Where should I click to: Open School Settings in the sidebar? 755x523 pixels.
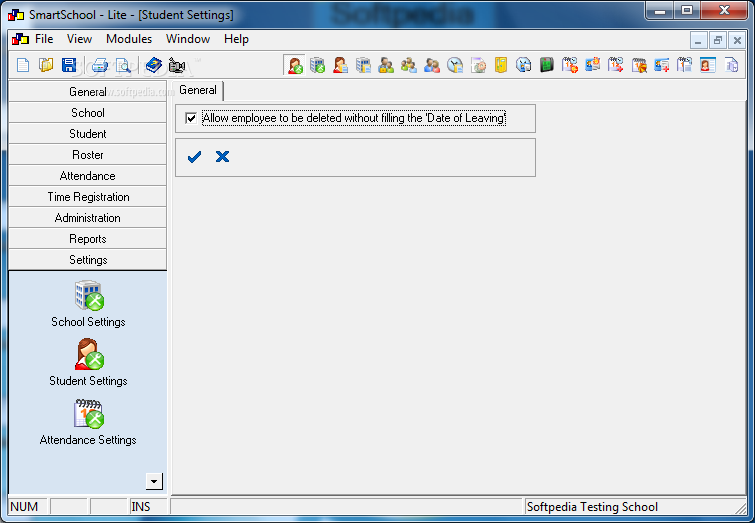(88, 304)
